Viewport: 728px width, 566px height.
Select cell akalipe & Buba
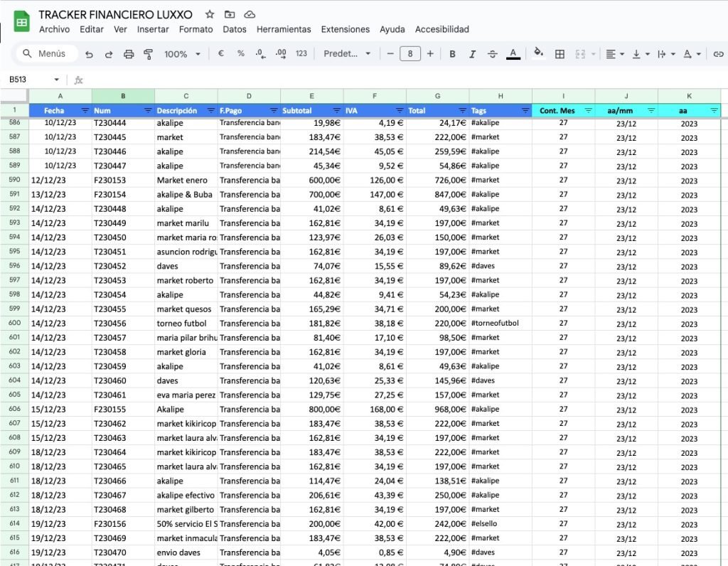click(x=186, y=195)
